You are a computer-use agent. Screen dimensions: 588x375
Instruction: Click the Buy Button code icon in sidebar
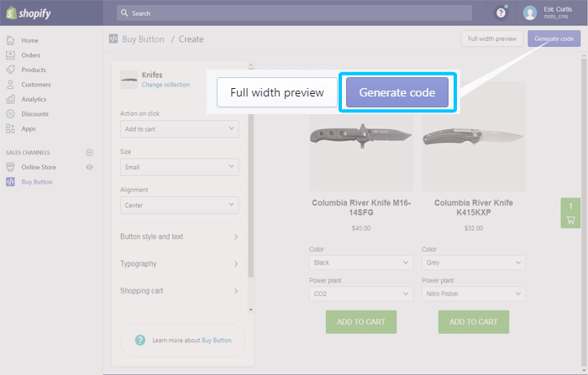[10, 182]
